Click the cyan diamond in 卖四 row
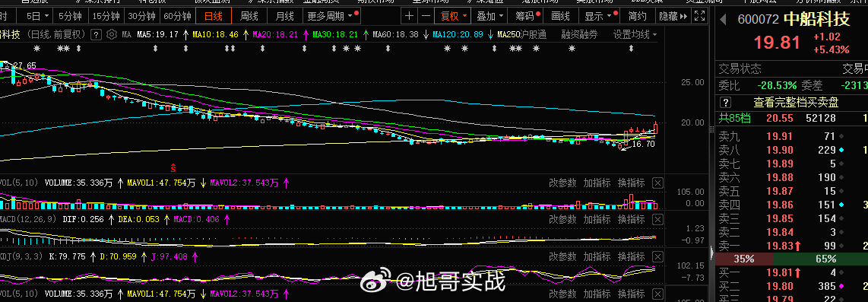Image resolution: width=868 pixels, height=302 pixels. (841, 205)
